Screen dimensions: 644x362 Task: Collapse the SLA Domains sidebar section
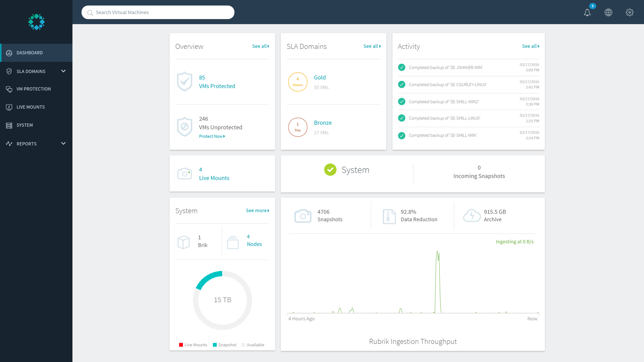63,71
